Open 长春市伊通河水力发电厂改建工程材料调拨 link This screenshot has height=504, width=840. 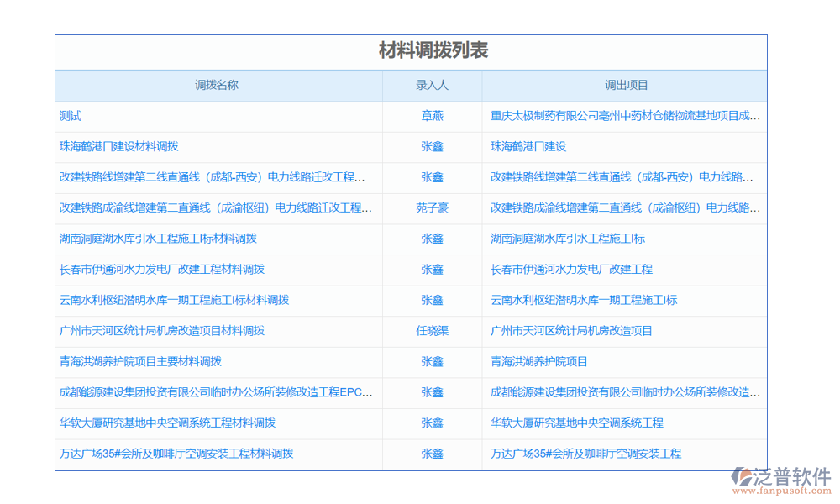point(162,270)
